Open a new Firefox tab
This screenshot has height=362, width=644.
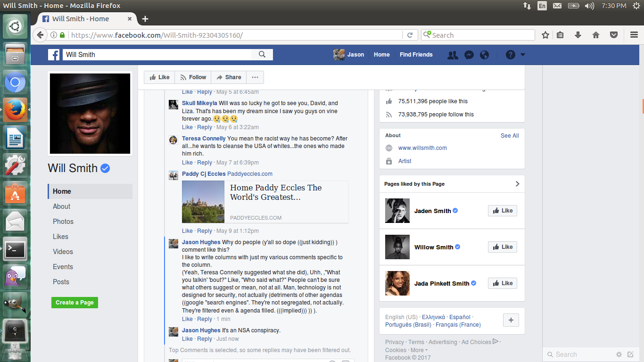pos(145,19)
